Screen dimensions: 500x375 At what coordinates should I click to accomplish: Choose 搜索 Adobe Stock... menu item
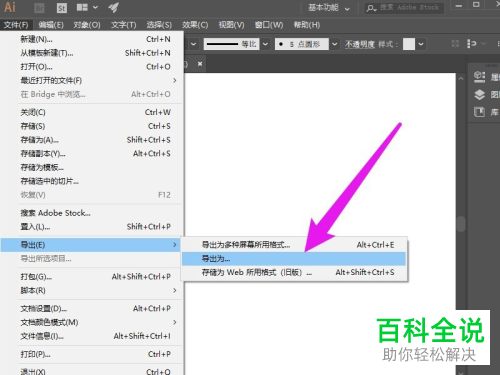[x=92, y=213]
